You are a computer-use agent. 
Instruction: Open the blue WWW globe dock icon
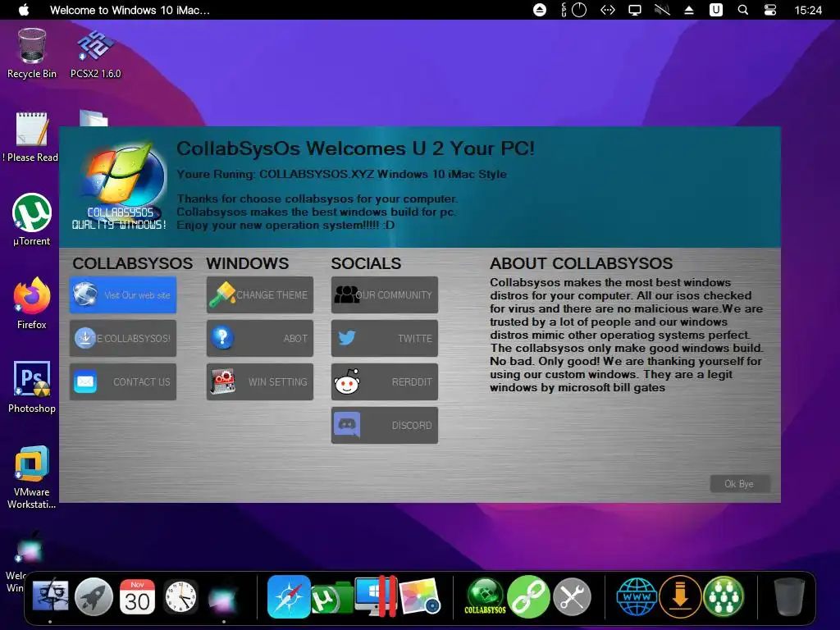(x=637, y=596)
